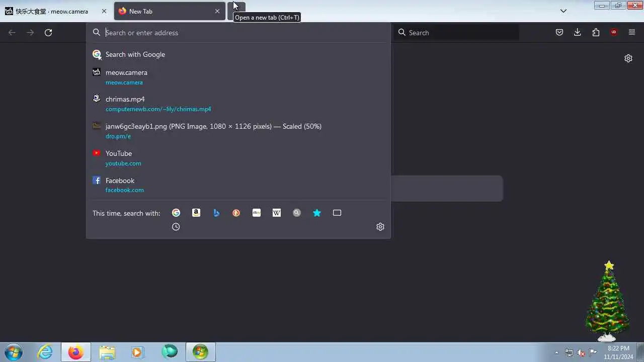Image resolution: width=644 pixels, height=362 pixels.
Task: Choose Search with Google suggestion
Action: click(238, 54)
